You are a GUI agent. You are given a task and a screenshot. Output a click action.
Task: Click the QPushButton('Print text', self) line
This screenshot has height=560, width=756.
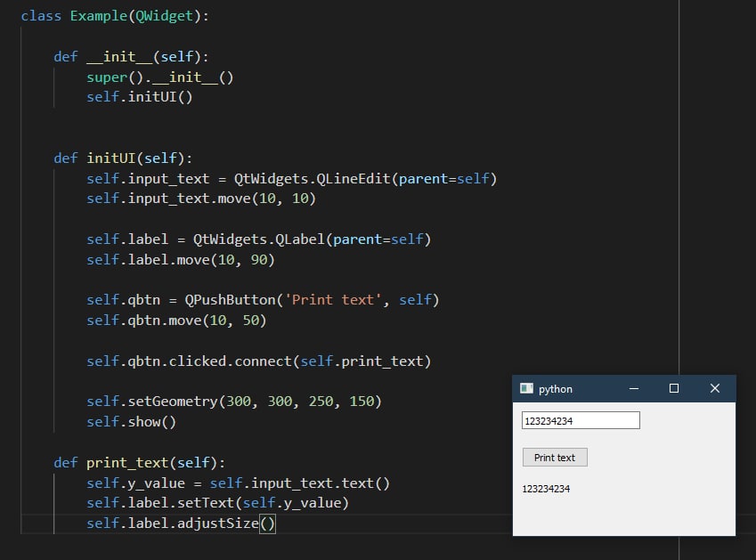(263, 300)
